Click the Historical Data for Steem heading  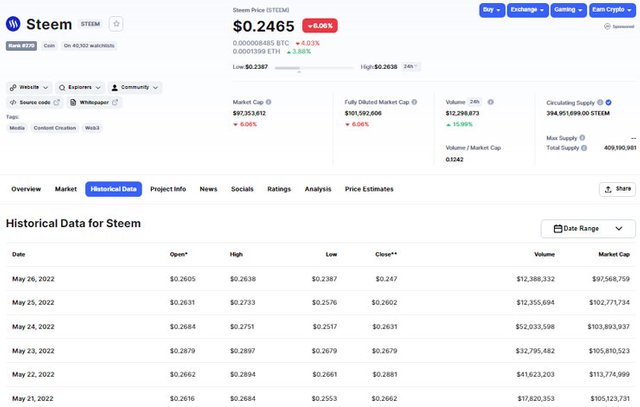(x=73, y=223)
